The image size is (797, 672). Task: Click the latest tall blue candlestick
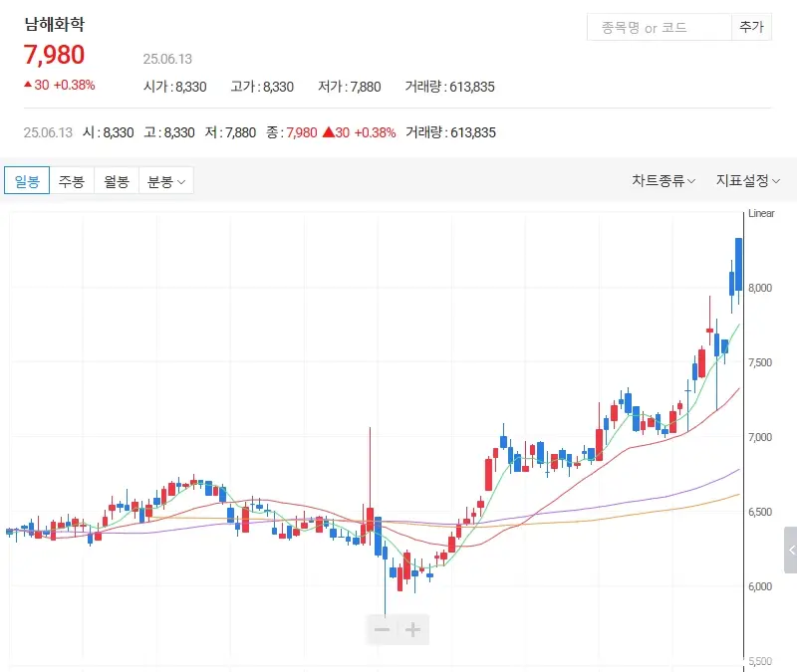coord(738,264)
